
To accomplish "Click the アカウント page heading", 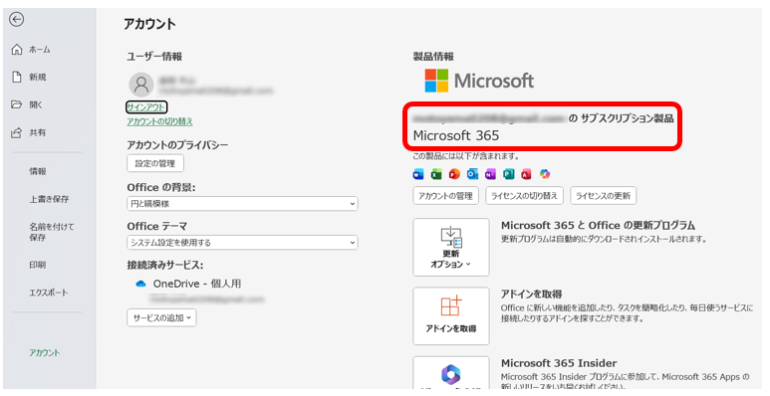I will 149,24.
